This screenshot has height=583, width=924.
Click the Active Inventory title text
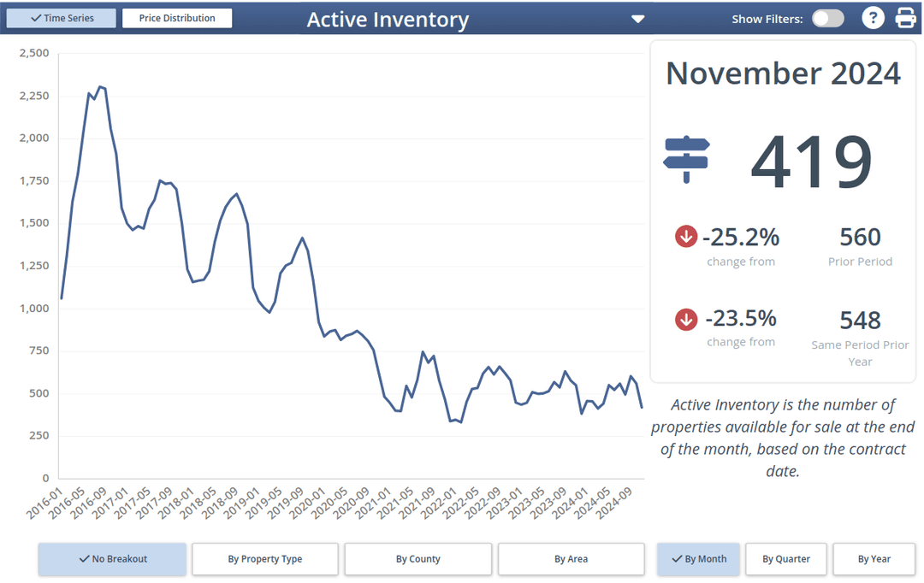point(388,20)
